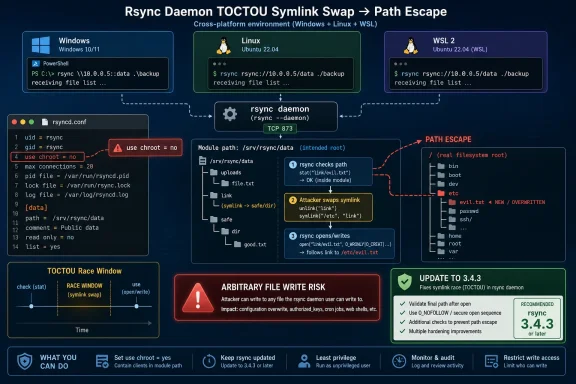This screenshot has width=576, height=384.
Task: Click the safe folder icon
Action: [x=214, y=219]
